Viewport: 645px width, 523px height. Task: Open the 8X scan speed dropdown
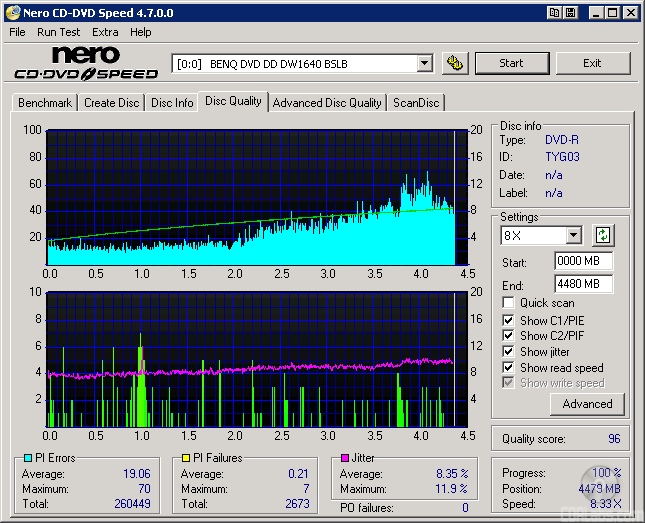[x=573, y=236]
